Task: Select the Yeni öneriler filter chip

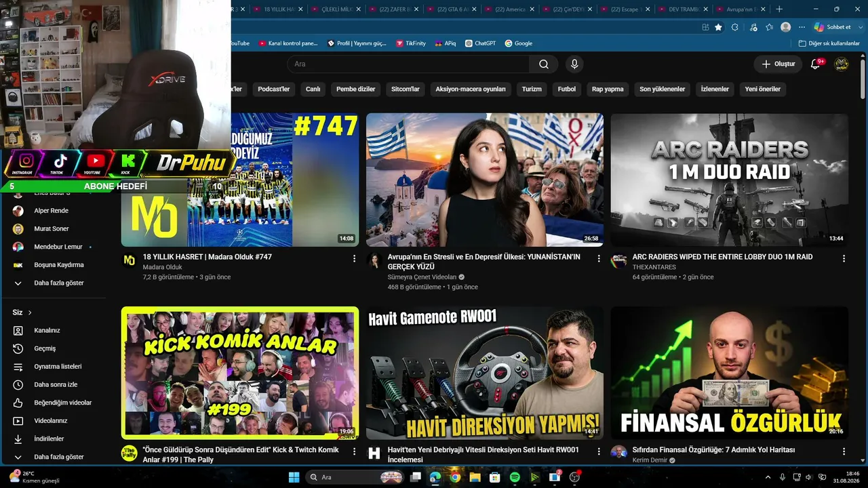Action: pyautogui.click(x=763, y=89)
